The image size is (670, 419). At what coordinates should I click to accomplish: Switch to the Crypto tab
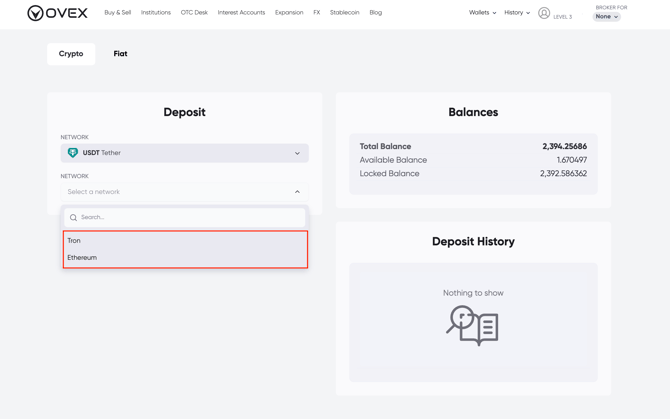click(x=71, y=54)
